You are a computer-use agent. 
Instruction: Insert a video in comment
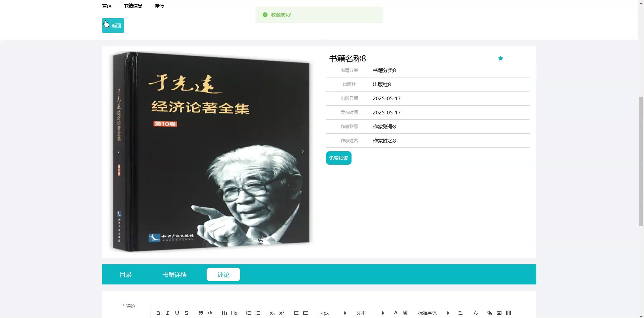coord(508,313)
